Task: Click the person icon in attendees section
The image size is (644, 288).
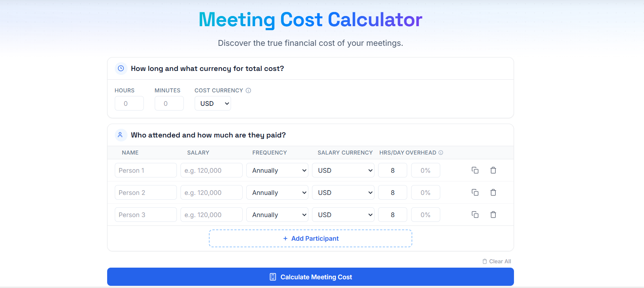Action: click(x=121, y=135)
